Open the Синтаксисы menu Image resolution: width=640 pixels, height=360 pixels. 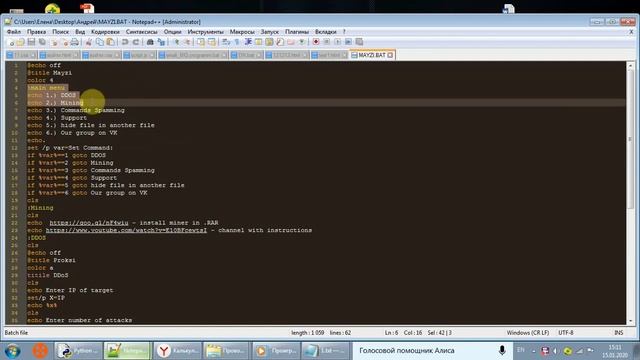tap(142, 31)
